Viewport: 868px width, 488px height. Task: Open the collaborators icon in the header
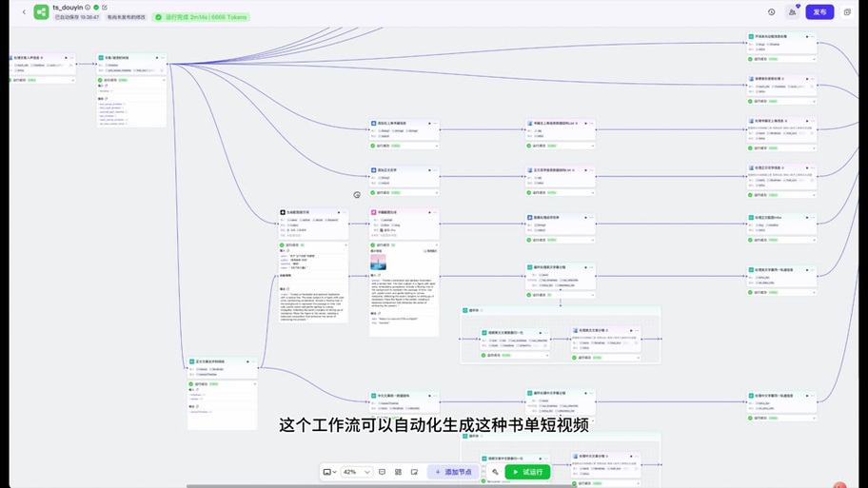point(792,12)
